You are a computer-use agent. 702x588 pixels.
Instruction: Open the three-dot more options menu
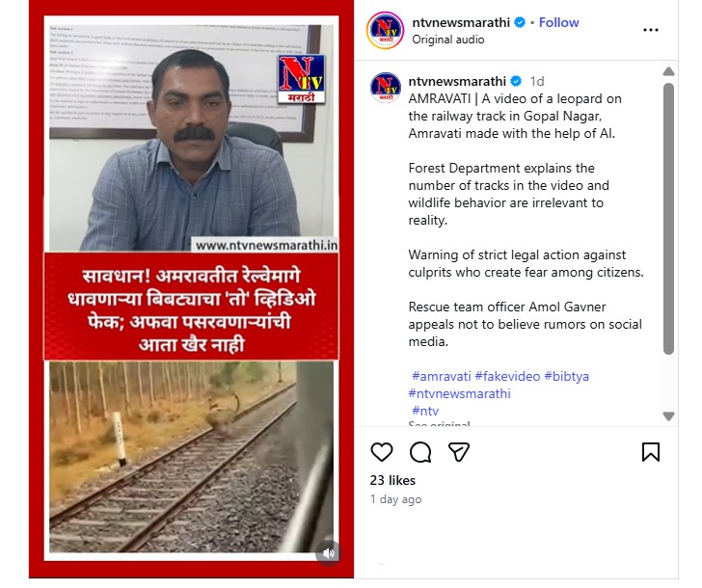[651, 30]
